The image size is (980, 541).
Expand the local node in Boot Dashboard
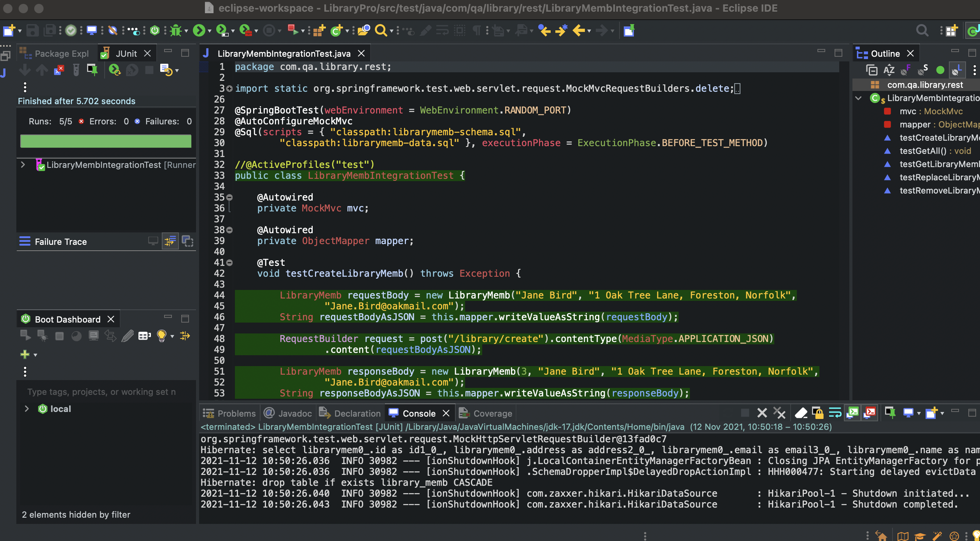(26, 408)
